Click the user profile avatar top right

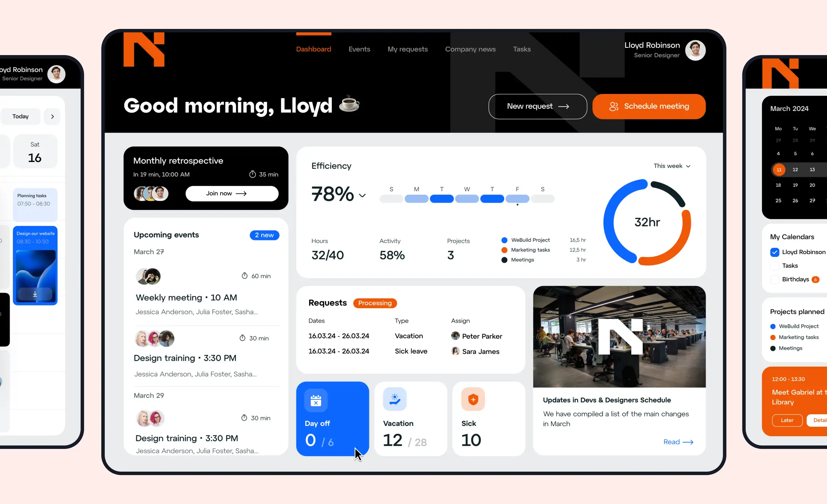point(695,50)
